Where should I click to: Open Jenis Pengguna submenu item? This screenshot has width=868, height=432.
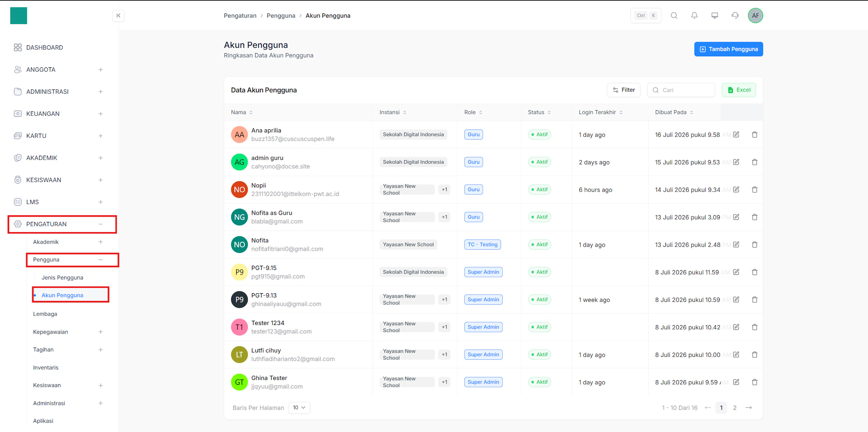click(x=62, y=277)
